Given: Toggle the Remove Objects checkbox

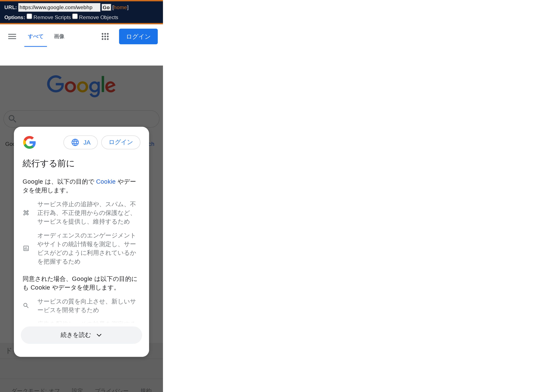Looking at the screenshot, I should [x=75, y=16].
